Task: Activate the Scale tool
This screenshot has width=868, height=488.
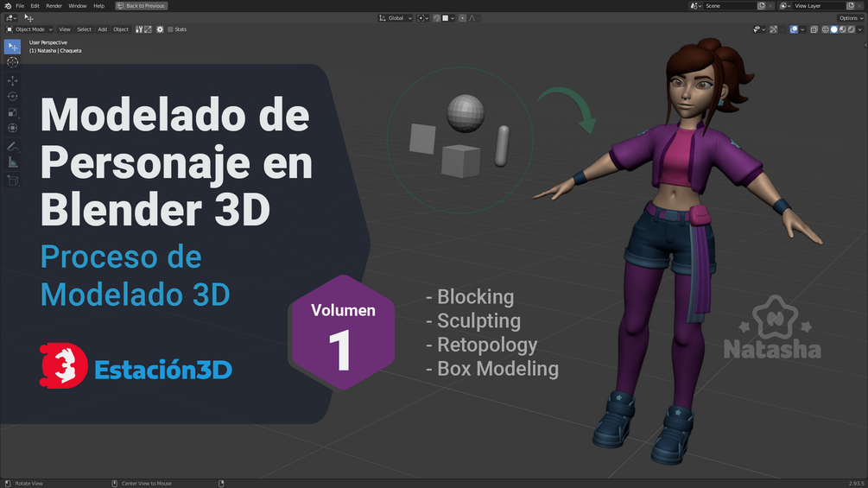Action: 12,112
